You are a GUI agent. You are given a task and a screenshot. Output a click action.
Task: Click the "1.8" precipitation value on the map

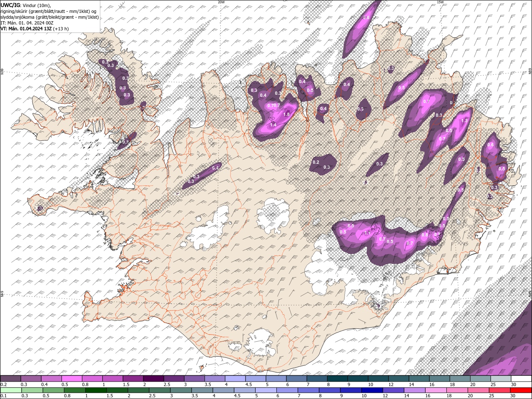point(286,115)
